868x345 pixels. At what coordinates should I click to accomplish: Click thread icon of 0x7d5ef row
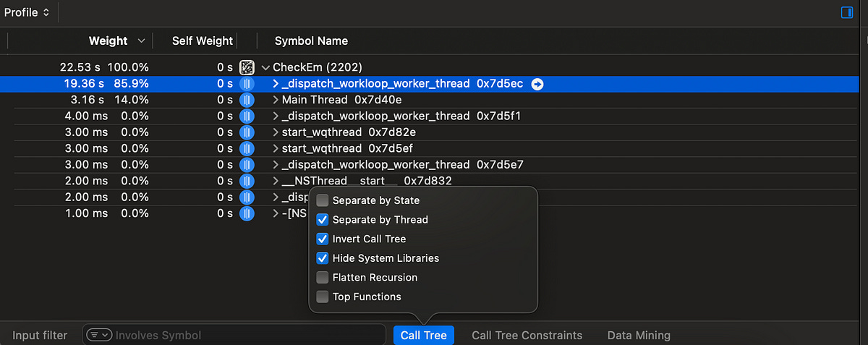[247, 148]
